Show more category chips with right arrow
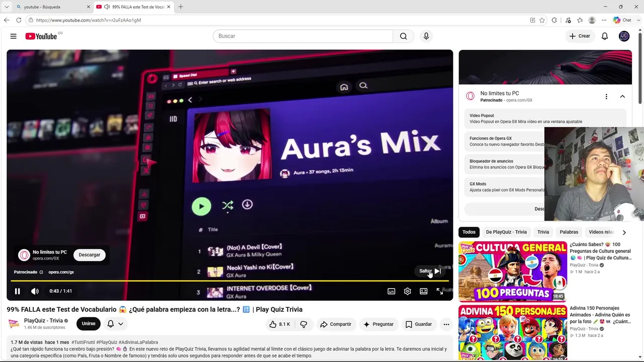Image resolution: width=644 pixels, height=362 pixels. pos(624,232)
